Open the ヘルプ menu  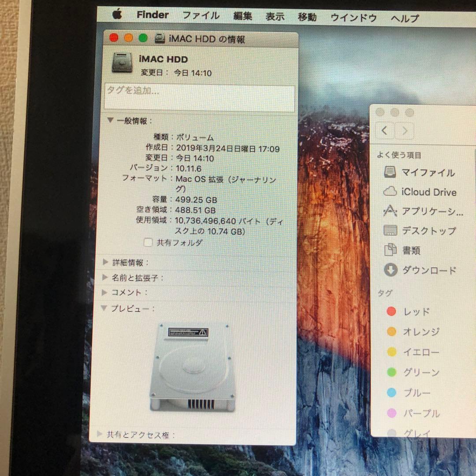pyautogui.click(x=405, y=19)
